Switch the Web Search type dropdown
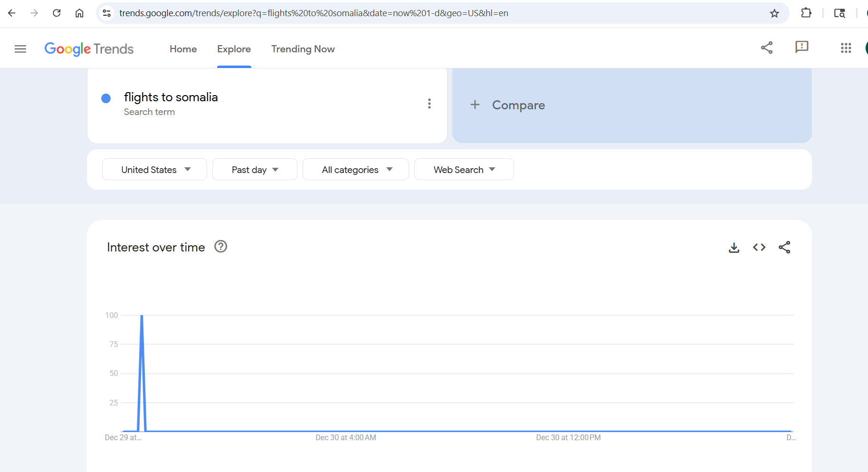This screenshot has height=472, width=868. 464,169
